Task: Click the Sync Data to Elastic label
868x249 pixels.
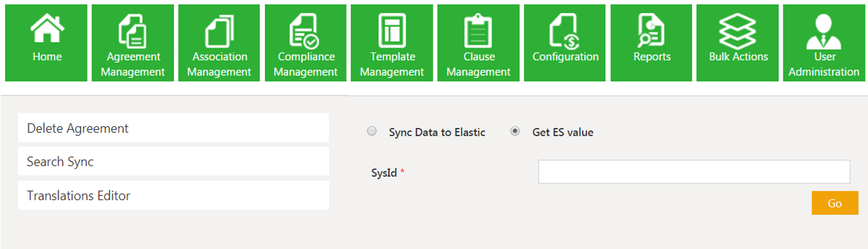Action: (437, 133)
